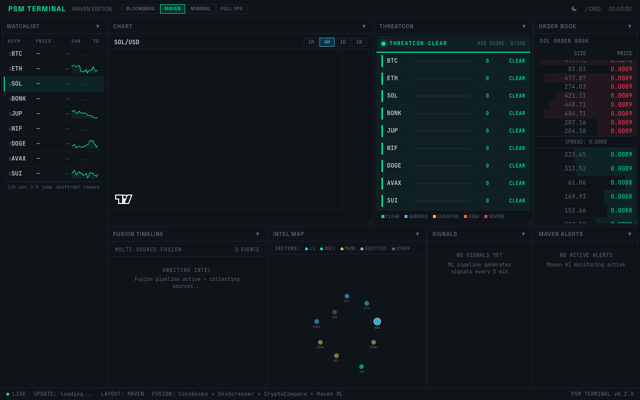Click the green LIVE status dot
Image resolution: width=640 pixels, height=400 pixels.
(x=7, y=394)
